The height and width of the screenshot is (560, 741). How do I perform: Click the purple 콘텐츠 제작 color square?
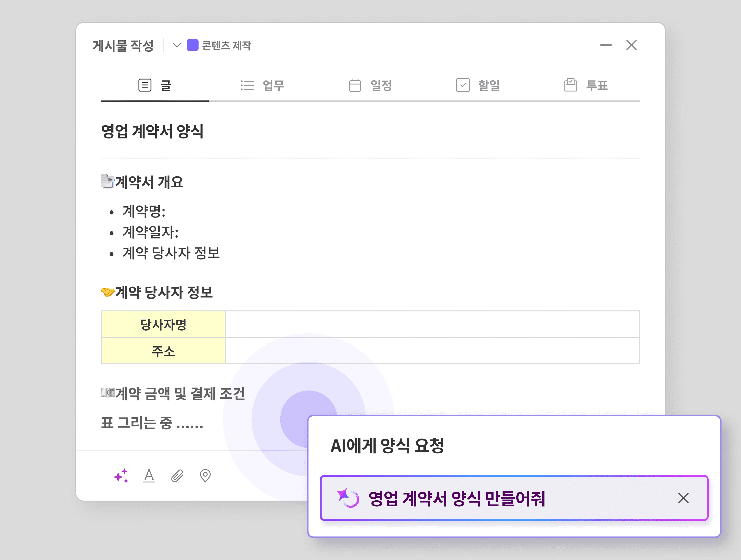click(192, 45)
